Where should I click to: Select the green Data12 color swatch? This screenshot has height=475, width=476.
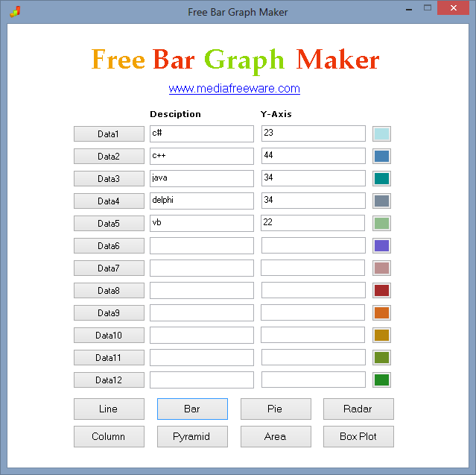click(381, 380)
